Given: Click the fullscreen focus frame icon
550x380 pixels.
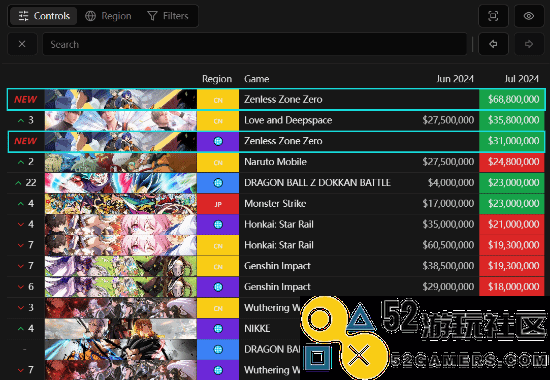Looking at the screenshot, I should point(493,16).
